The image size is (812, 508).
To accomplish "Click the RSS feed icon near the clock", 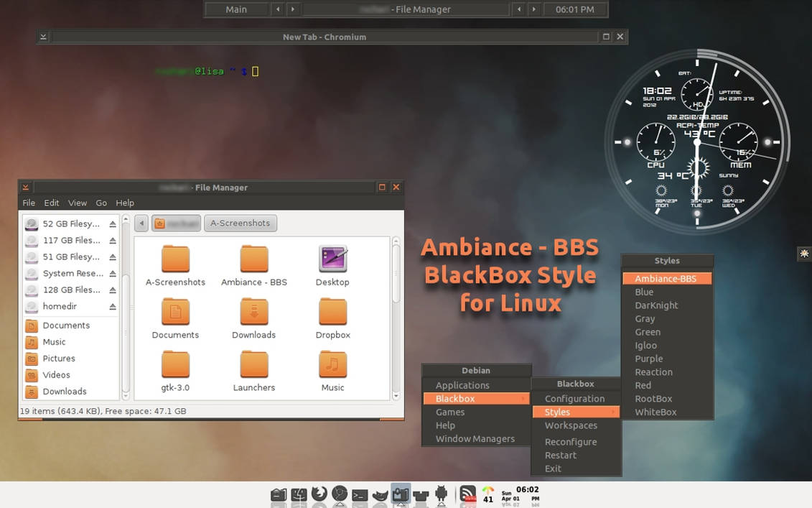I will click(x=468, y=494).
